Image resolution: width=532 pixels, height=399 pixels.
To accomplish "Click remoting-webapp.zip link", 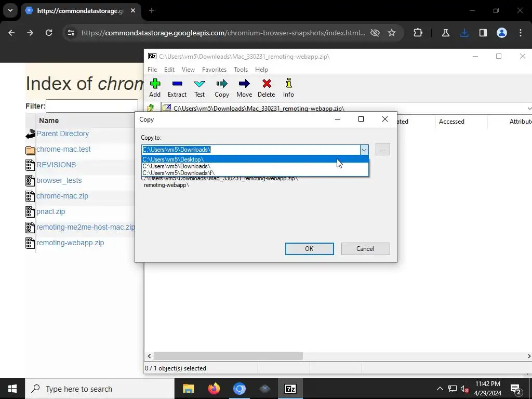I will point(70,243).
